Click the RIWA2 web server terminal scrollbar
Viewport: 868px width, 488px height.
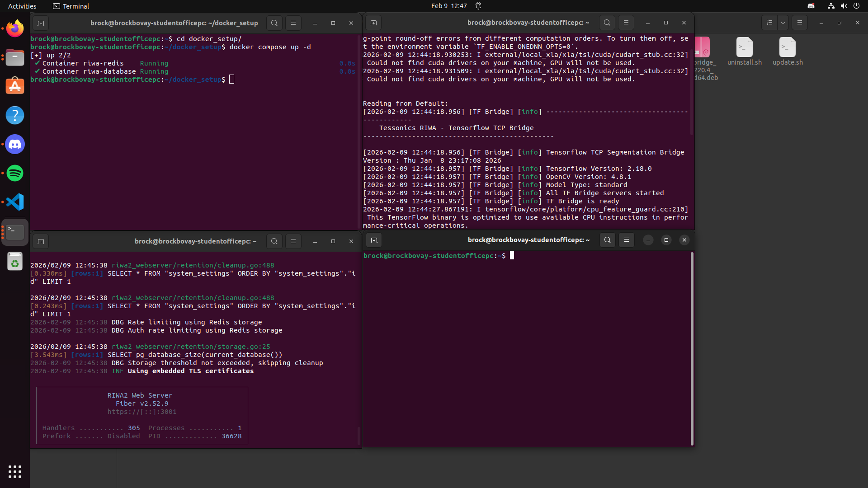coord(359,436)
